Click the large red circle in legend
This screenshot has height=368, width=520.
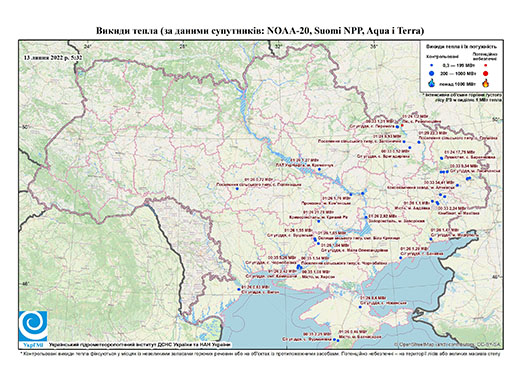(486, 74)
